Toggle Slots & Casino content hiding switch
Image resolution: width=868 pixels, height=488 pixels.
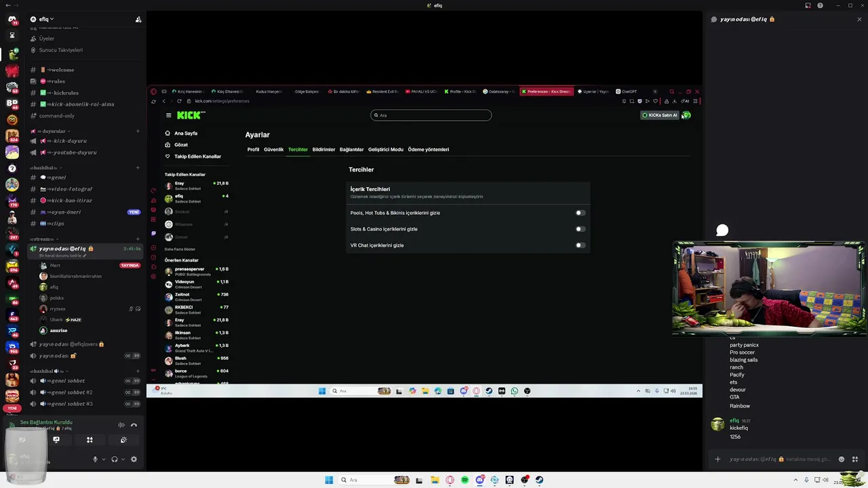[x=580, y=229]
